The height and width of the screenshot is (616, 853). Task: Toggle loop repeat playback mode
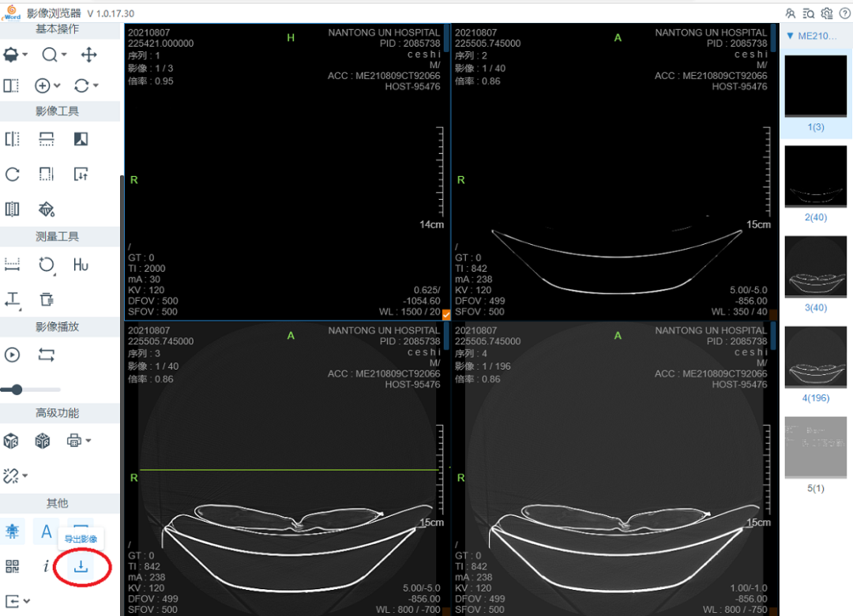point(47,355)
